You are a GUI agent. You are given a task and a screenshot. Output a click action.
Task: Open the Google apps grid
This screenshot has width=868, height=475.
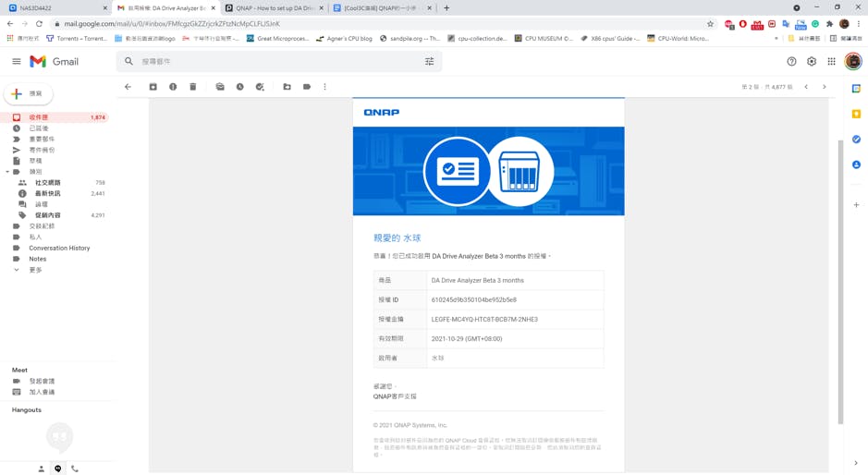831,62
